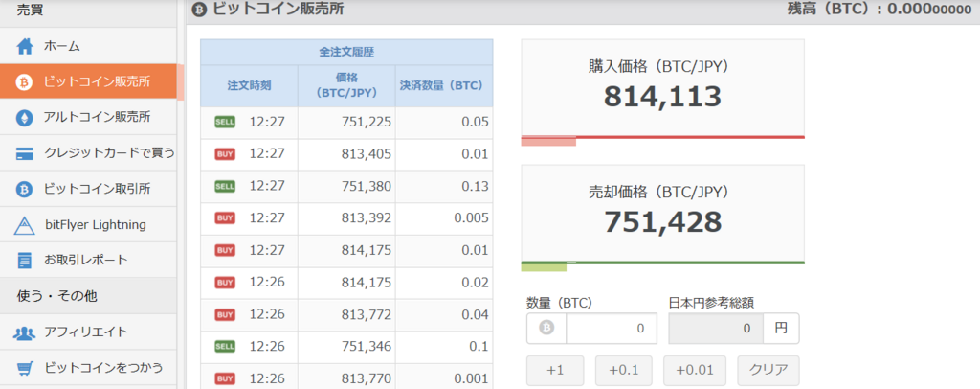The width and height of the screenshot is (980, 389).
Task: Click BUY badge in 813,772 row
Action: click(225, 314)
